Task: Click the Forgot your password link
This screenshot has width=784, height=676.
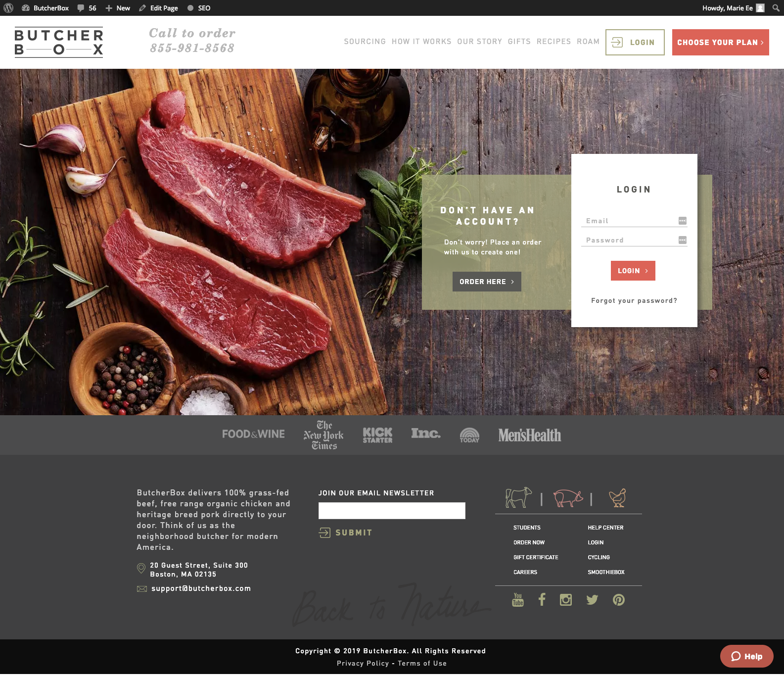Action: click(634, 300)
